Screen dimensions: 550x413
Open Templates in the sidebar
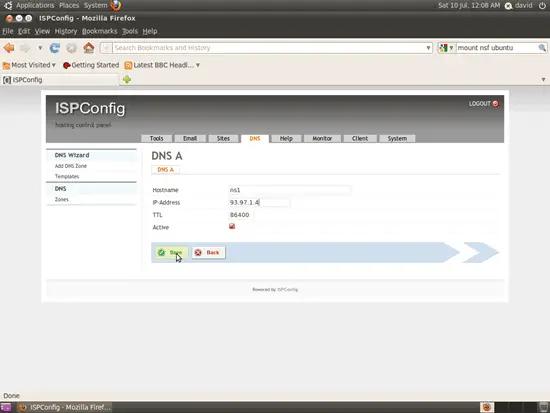point(67,176)
